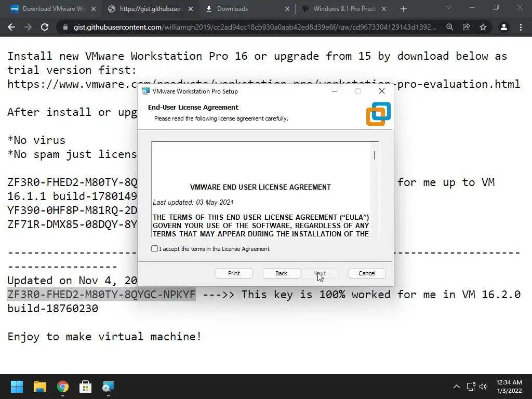Click 'Last updated: 03 May 2021' text
The height and width of the screenshot is (399, 532).
pyautogui.click(x=193, y=202)
